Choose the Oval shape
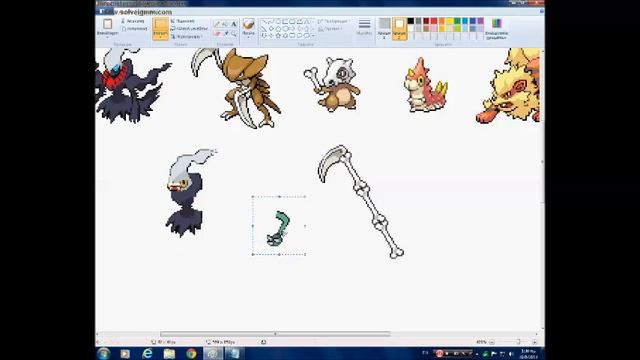This screenshot has height=360, width=640. coord(278,22)
